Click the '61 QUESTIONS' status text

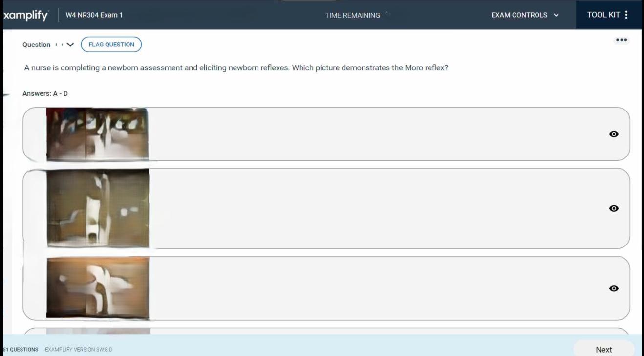click(20, 350)
